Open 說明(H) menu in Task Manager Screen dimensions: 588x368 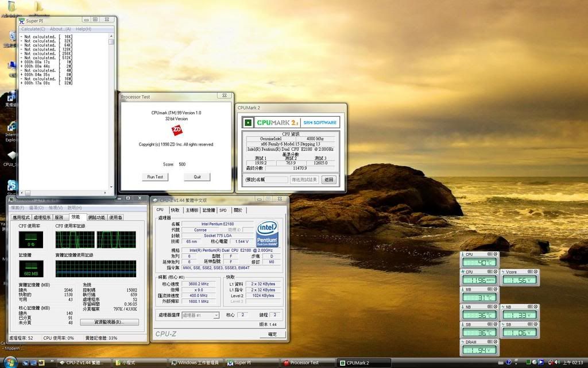click(74, 208)
